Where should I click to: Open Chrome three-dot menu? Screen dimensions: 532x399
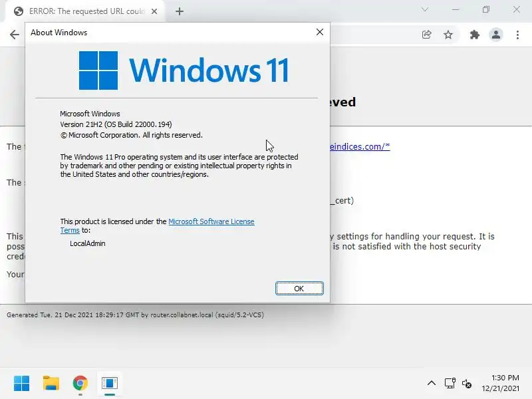coord(517,35)
